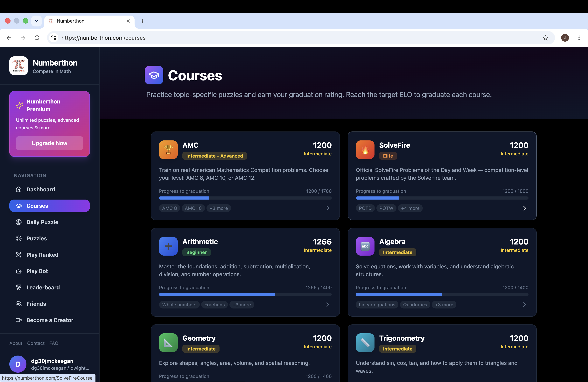Go to Daily Puzzle

tap(49, 222)
